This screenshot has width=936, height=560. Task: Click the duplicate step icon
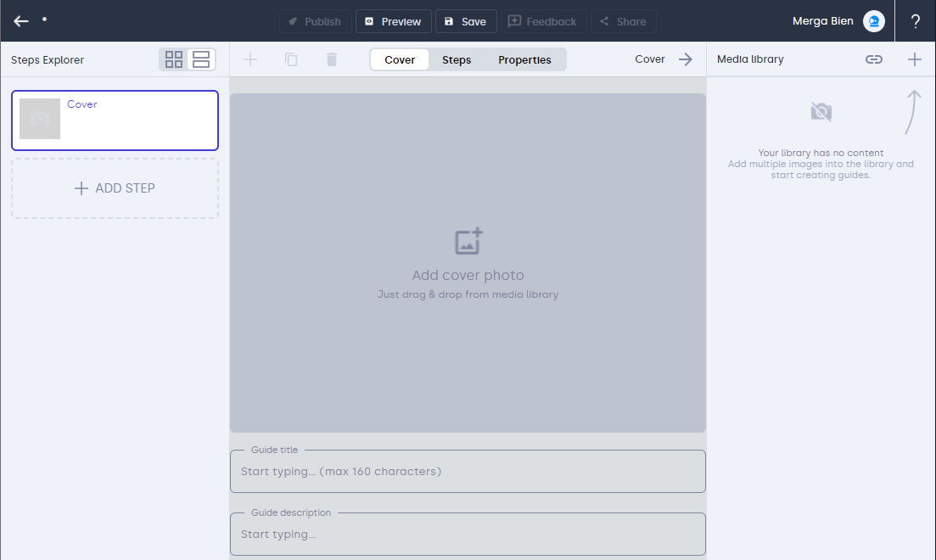tap(291, 59)
